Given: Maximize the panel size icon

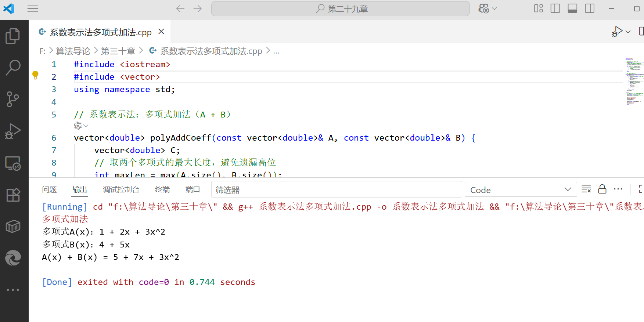Looking at the screenshot, I should [641, 189].
